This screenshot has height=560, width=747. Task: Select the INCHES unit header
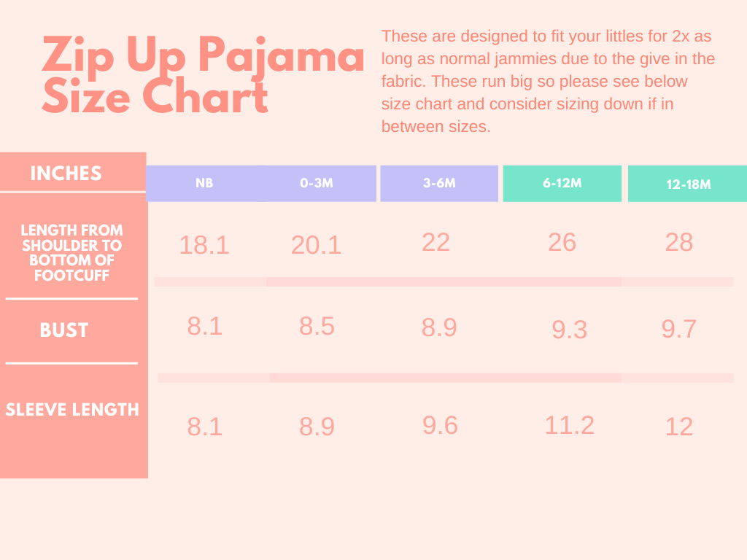click(x=66, y=174)
